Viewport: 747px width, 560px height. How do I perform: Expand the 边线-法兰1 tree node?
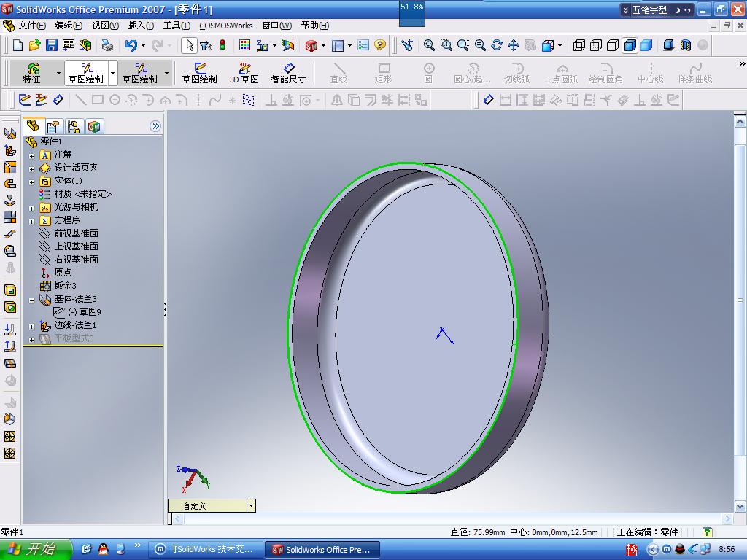pyautogui.click(x=31, y=327)
